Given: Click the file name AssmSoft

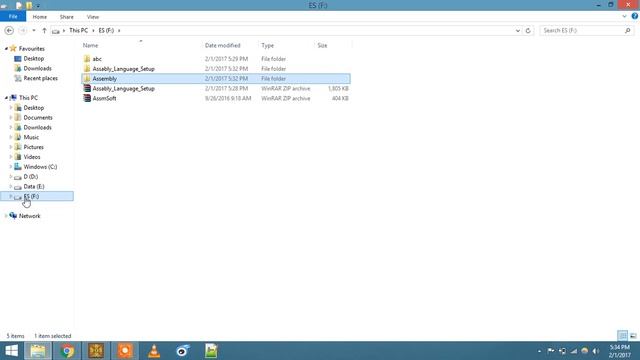Looking at the screenshot, I should [104, 98].
